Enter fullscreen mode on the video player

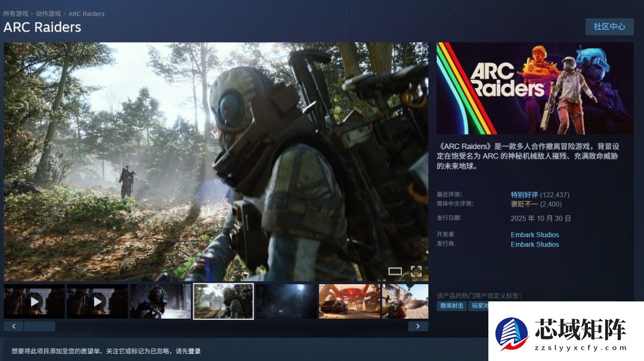pyautogui.click(x=417, y=271)
